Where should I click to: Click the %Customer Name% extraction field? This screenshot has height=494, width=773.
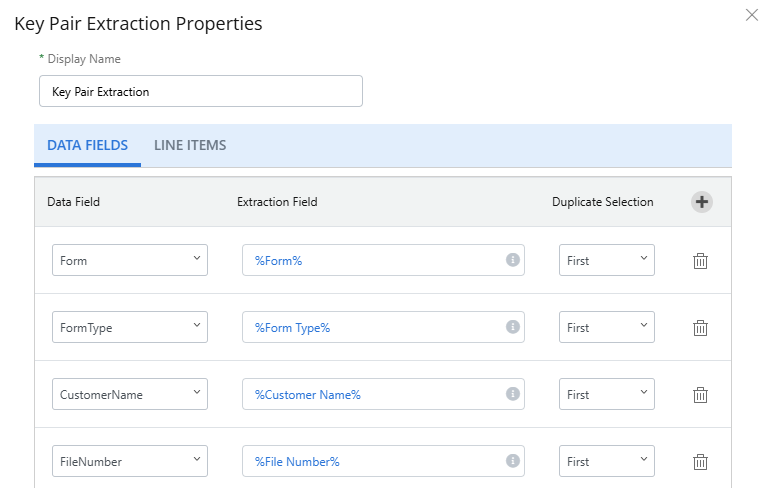[x=370, y=394]
